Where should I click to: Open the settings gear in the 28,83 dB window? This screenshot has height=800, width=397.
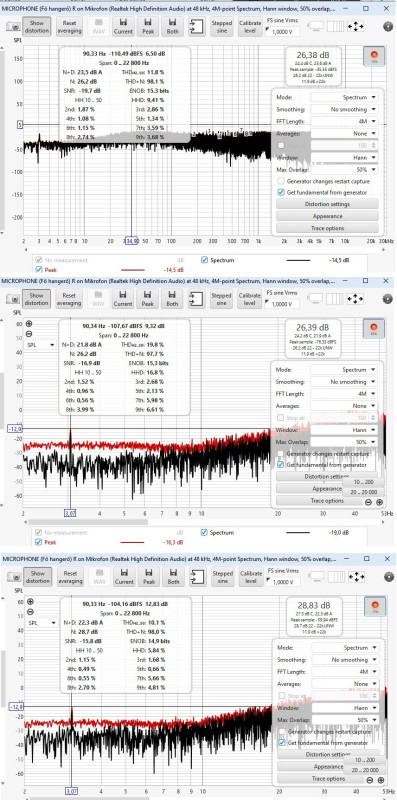click(388, 577)
